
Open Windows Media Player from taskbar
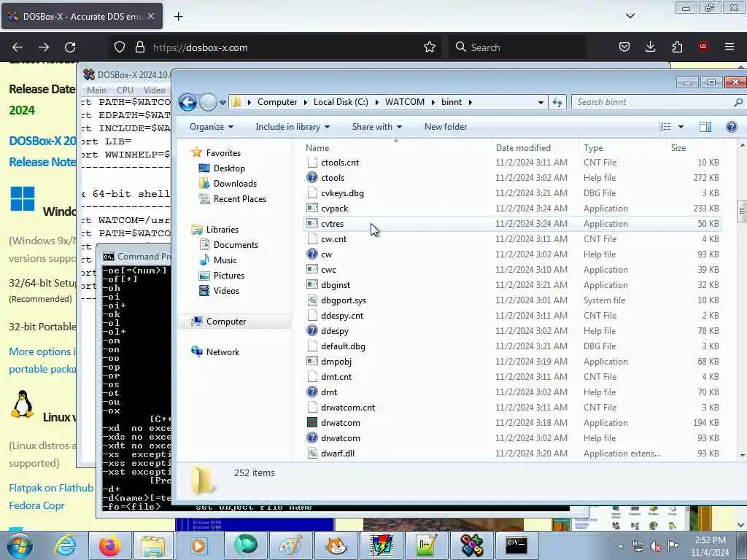(x=198, y=545)
